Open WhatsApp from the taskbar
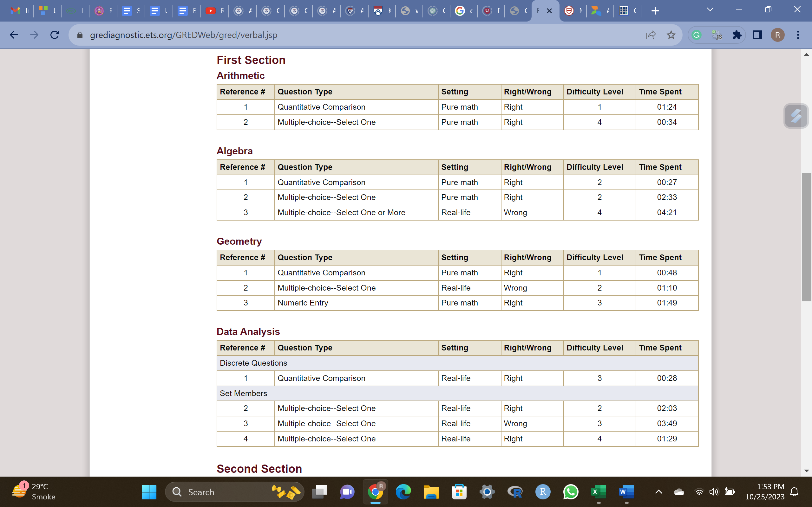 click(571, 492)
